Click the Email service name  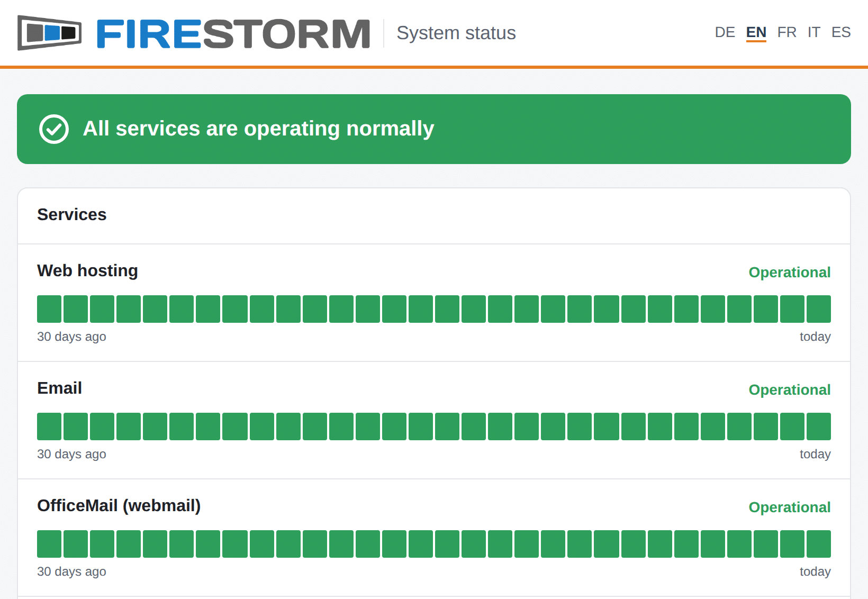tap(59, 388)
